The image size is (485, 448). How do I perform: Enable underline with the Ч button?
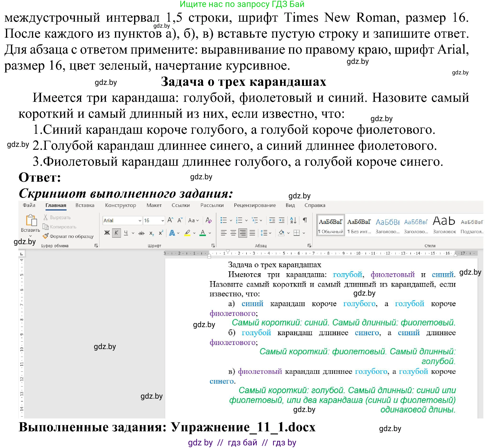point(126,233)
